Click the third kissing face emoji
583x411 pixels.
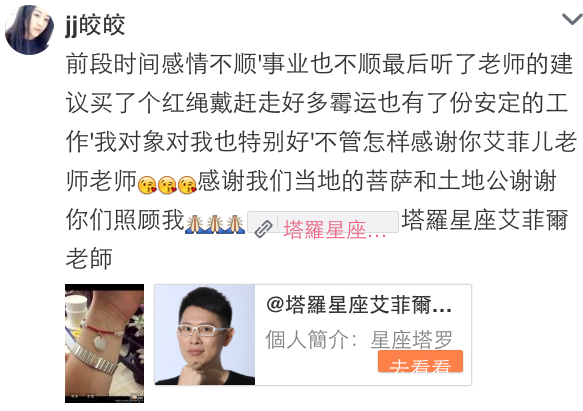pos(187,185)
